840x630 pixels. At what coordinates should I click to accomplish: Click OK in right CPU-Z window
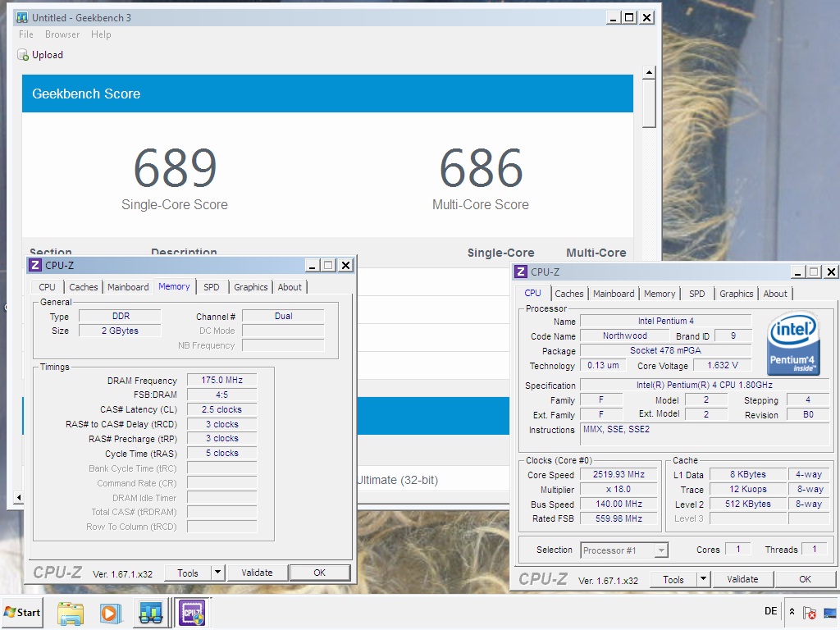pos(806,580)
